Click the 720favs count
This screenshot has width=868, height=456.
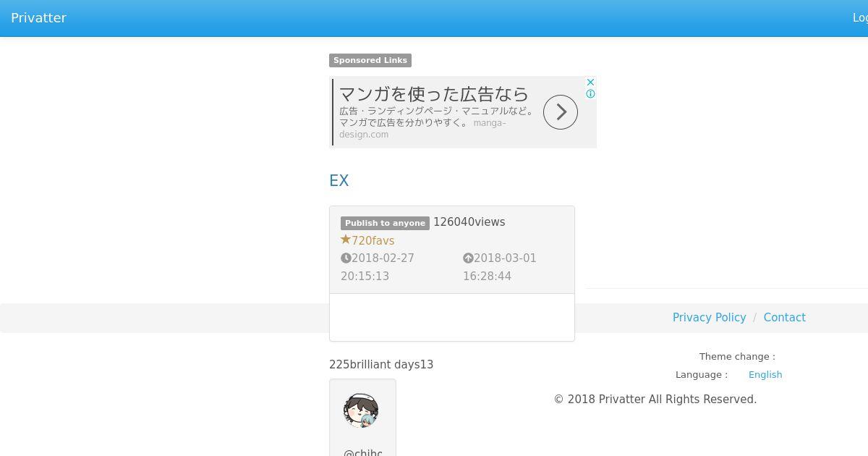coord(373,240)
